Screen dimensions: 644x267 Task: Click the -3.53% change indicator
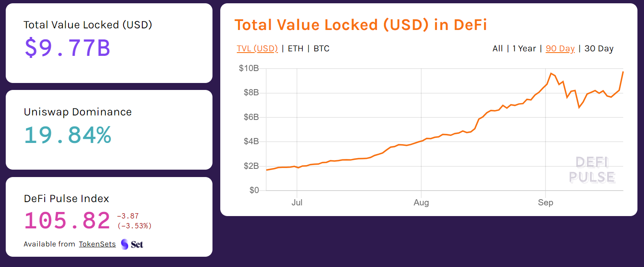[134, 226]
